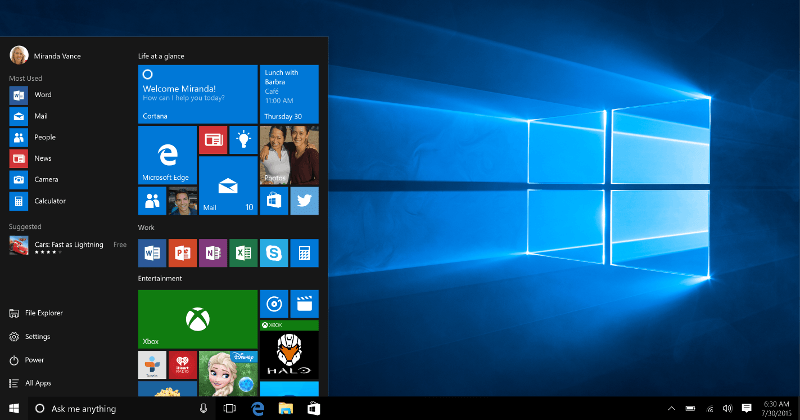800x420 pixels.
Task: Toggle the Task View button on taskbar
Action: [229, 409]
